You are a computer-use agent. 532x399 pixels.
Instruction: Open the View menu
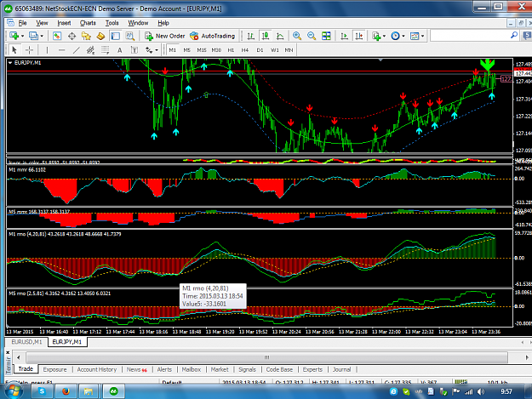(42, 23)
